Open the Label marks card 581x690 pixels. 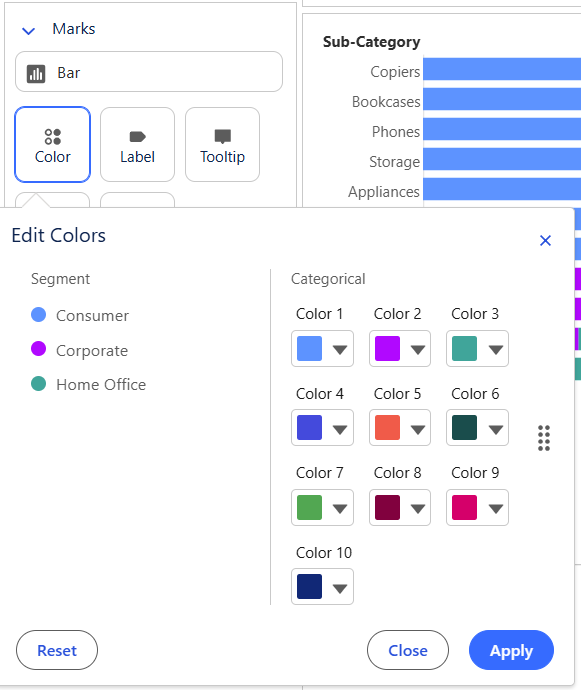[137, 144]
